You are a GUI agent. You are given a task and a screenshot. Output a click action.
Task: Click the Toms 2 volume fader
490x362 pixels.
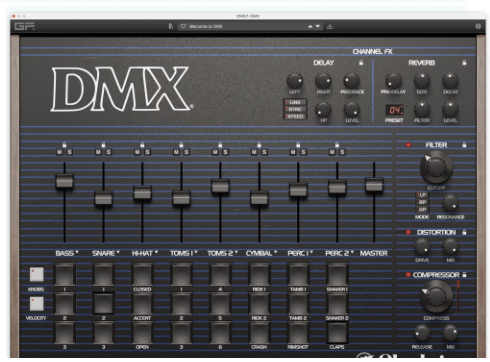click(x=220, y=186)
